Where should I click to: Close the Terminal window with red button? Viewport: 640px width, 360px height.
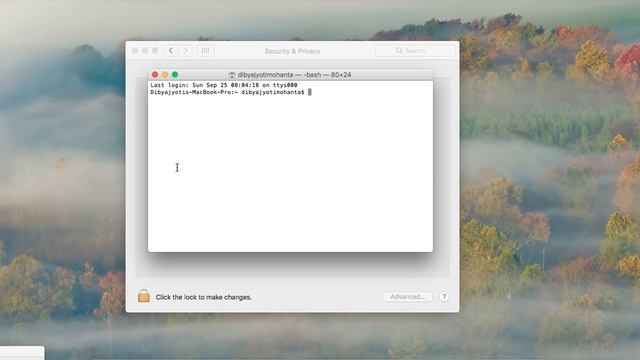click(x=155, y=74)
